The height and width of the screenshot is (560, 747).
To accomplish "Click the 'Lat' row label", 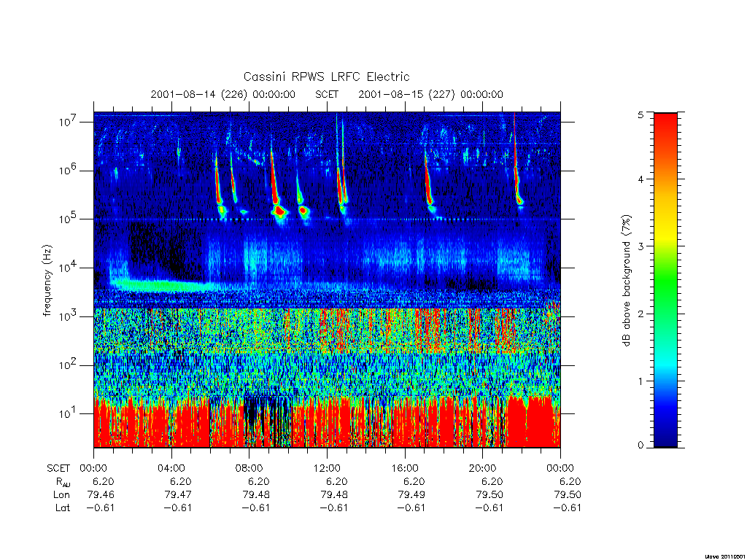I will pos(63,507).
